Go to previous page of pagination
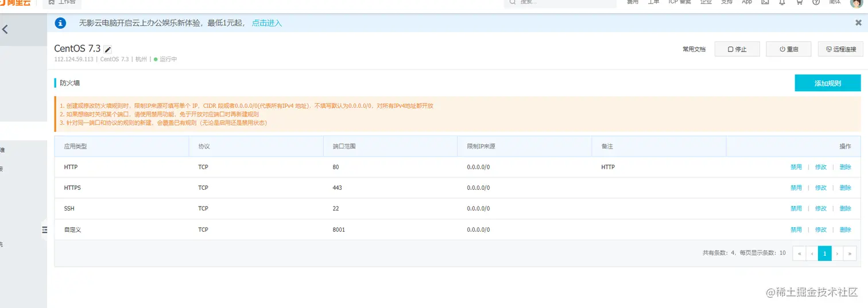868x308 pixels. tap(812, 253)
